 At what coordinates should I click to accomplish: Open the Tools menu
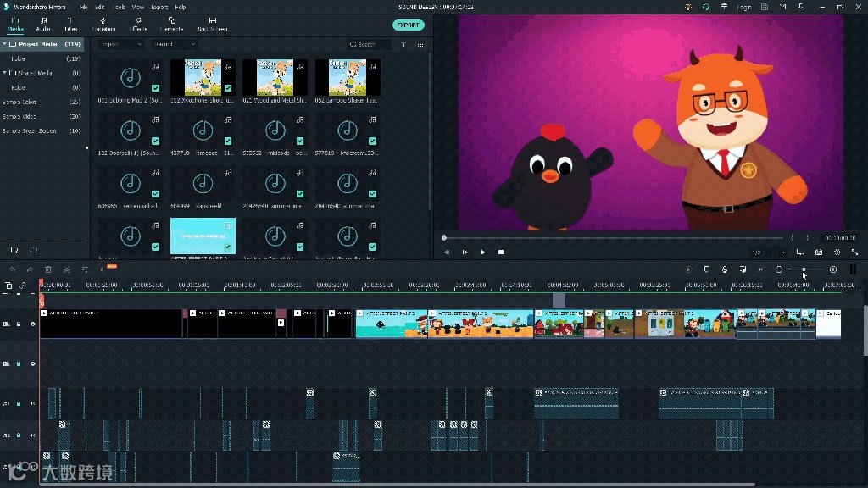click(119, 7)
